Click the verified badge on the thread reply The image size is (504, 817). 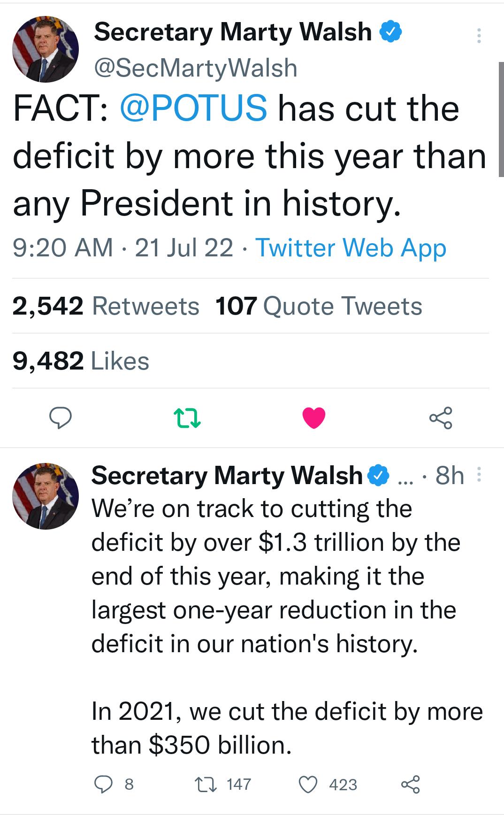[x=377, y=475]
